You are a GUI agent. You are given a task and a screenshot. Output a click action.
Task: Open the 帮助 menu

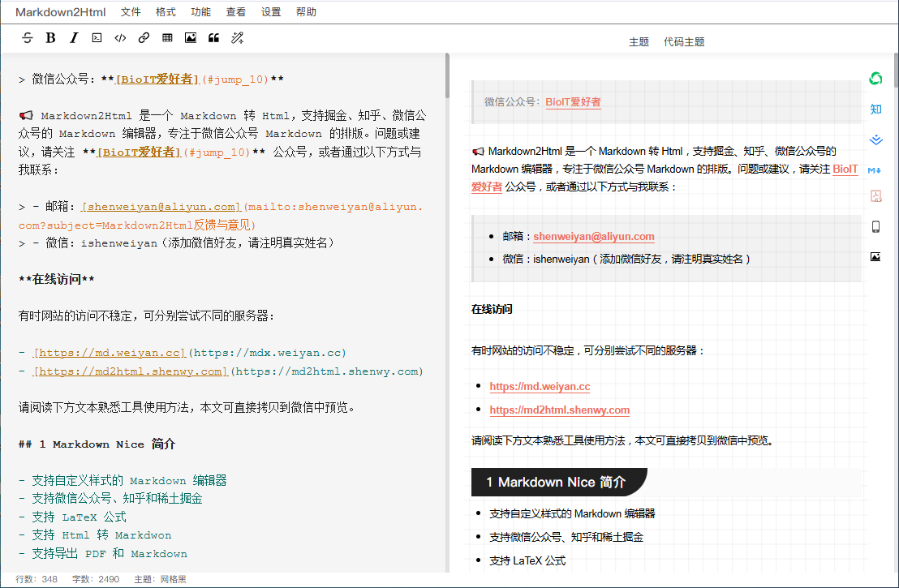306,12
